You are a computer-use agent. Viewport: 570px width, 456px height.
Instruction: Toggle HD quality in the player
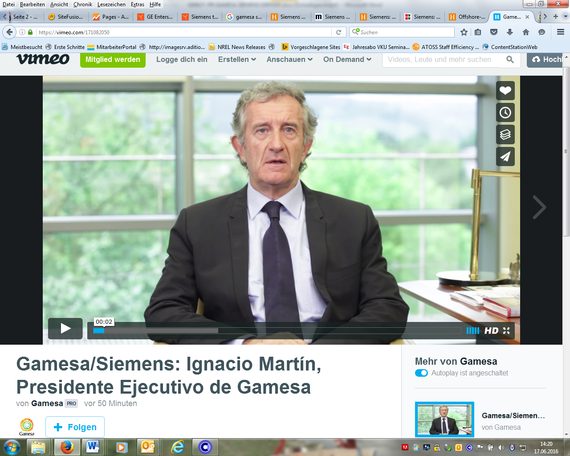click(x=491, y=331)
